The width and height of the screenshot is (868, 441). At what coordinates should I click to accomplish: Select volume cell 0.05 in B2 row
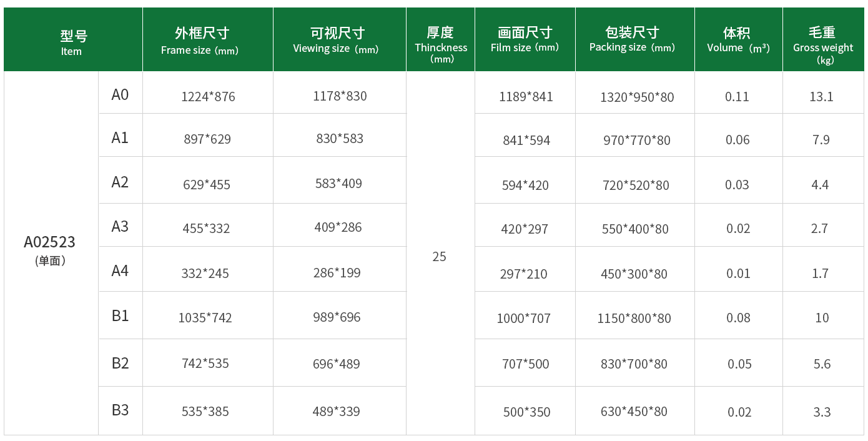(739, 362)
